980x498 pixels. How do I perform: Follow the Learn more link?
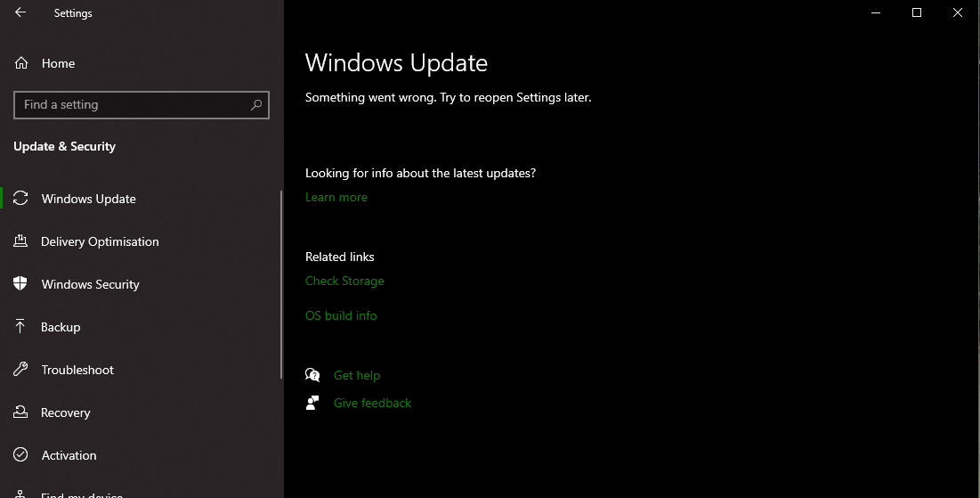(x=336, y=197)
